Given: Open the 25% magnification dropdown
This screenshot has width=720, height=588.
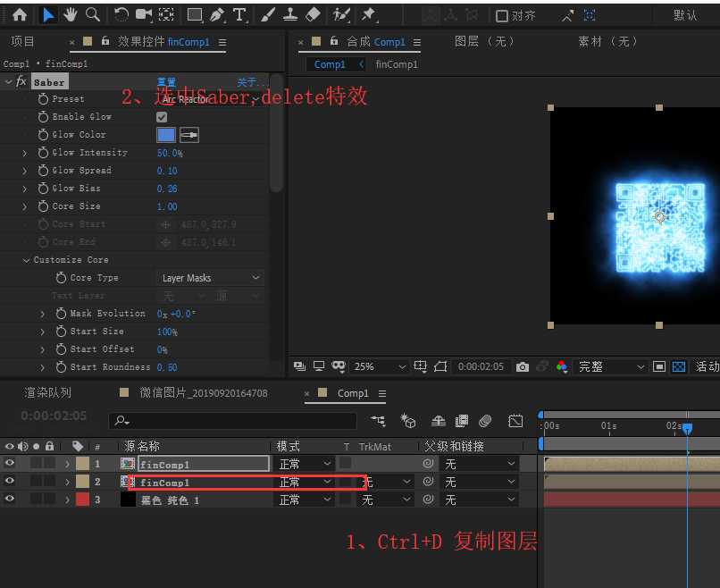Looking at the screenshot, I should tap(380, 366).
